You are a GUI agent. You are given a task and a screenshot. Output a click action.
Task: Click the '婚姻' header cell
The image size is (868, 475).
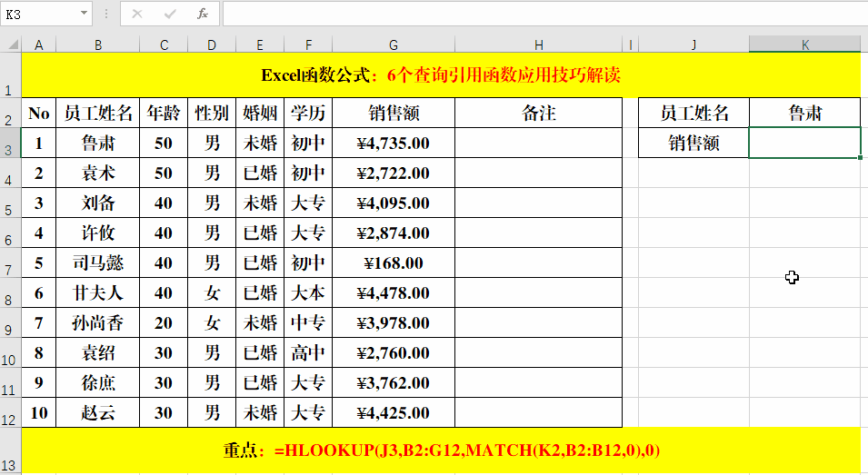[x=260, y=114]
